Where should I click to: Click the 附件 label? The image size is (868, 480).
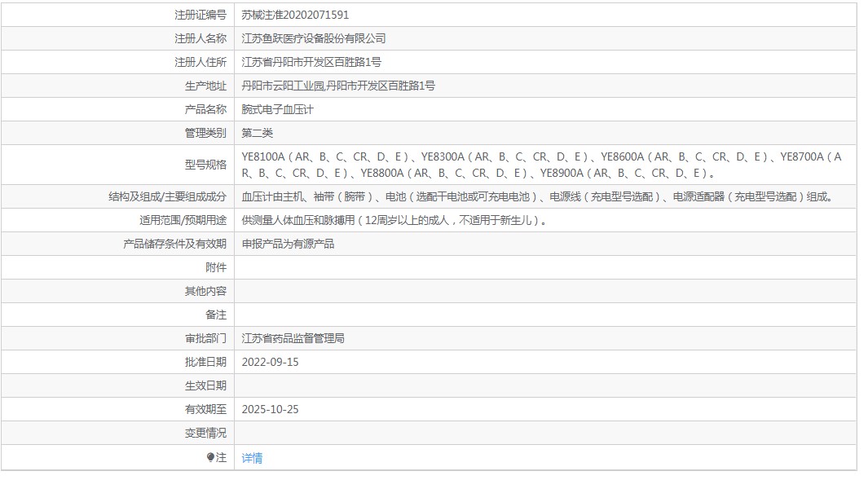216,267
